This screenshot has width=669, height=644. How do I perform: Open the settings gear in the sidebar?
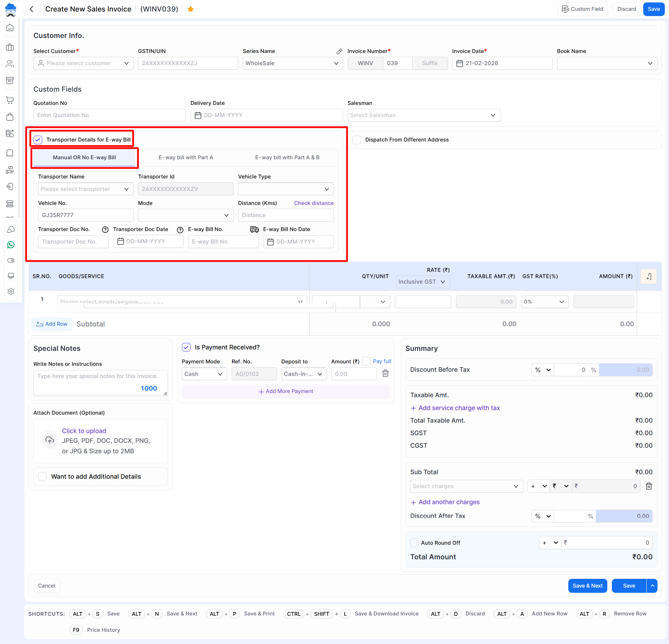click(10, 291)
